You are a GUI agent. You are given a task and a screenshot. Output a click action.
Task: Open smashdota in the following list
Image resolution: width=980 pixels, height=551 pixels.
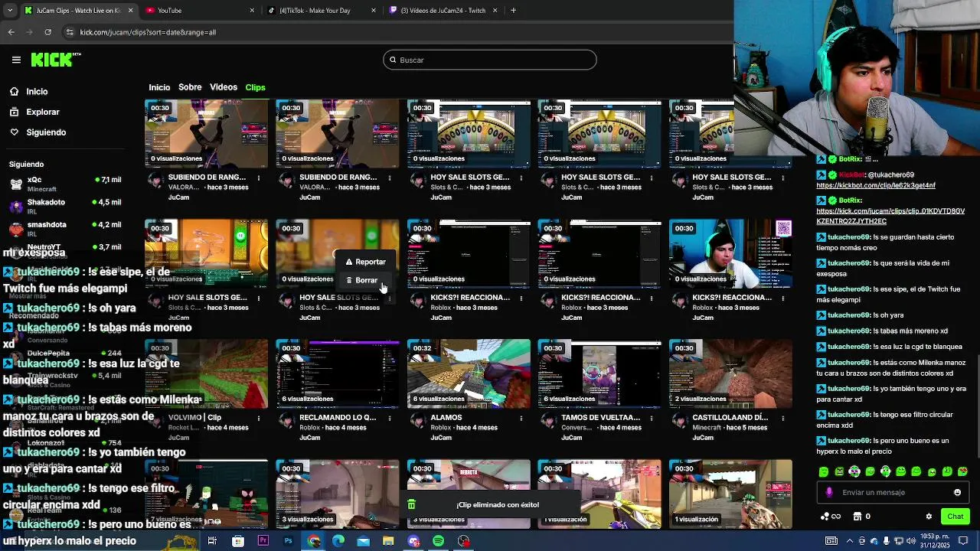click(x=65, y=229)
